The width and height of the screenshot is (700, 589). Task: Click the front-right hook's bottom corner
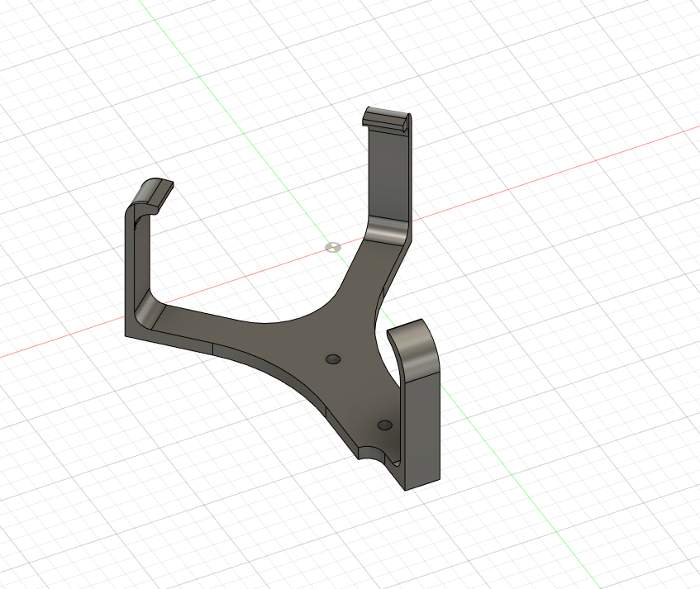[x=405, y=487]
